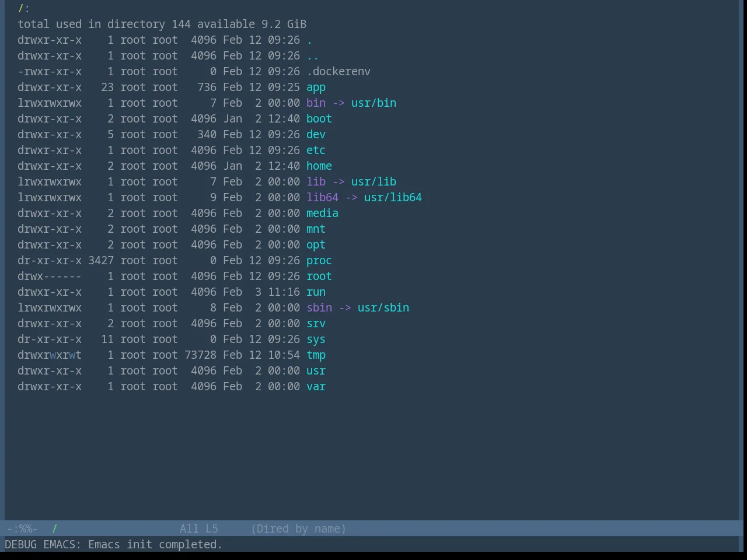Screen dimensions: 747x560
Task: Click the double dot parent directory entry
Action: coord(313,56)
